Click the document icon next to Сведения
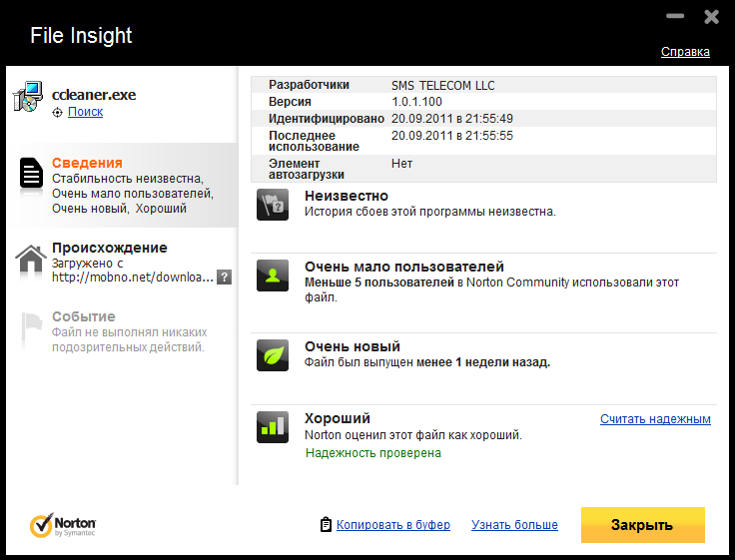 tap(31, 174)
